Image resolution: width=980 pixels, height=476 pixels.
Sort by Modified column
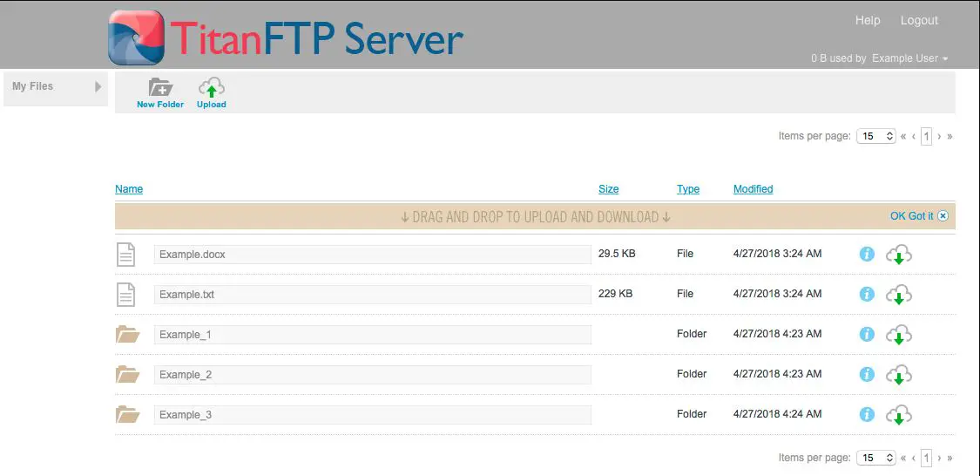(754, 189)
